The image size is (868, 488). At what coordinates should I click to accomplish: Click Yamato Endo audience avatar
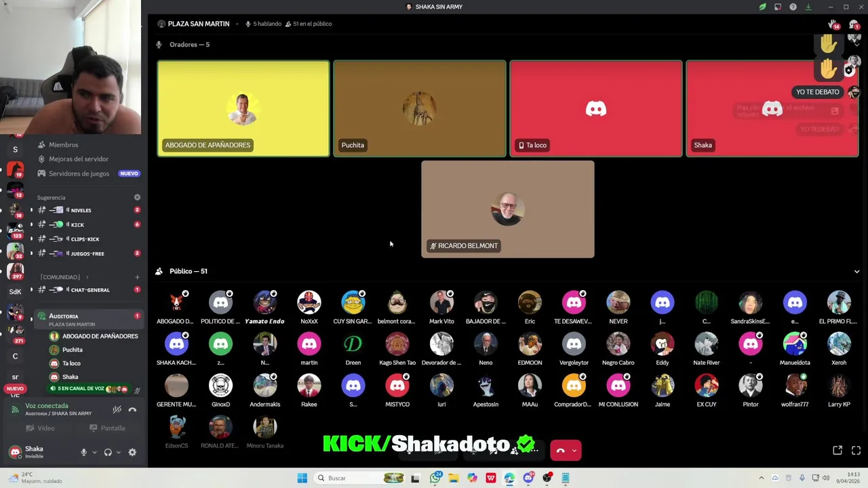coord(264,302)
